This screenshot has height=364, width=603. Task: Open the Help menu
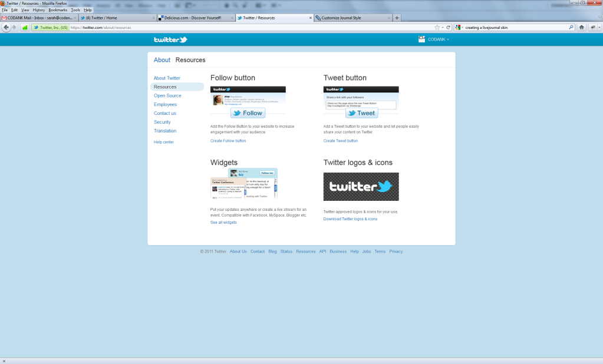click(x=88, y=10)
